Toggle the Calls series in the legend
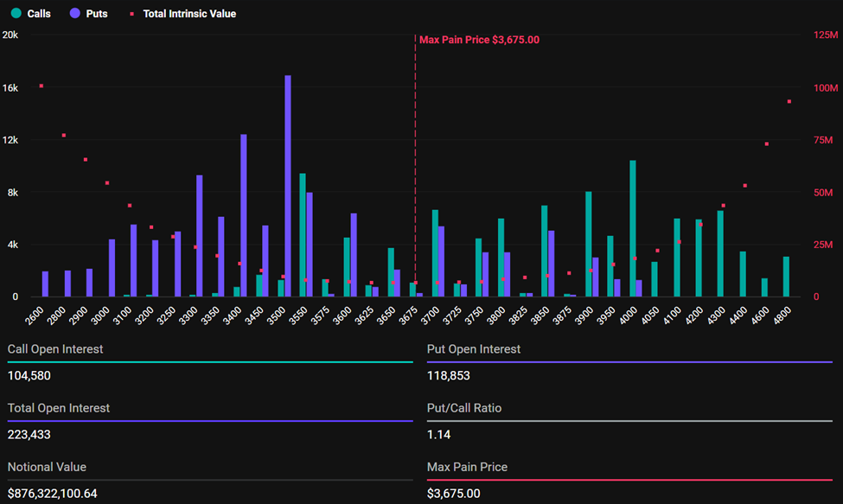Screen dimensions: 843x504 (31, 14)
